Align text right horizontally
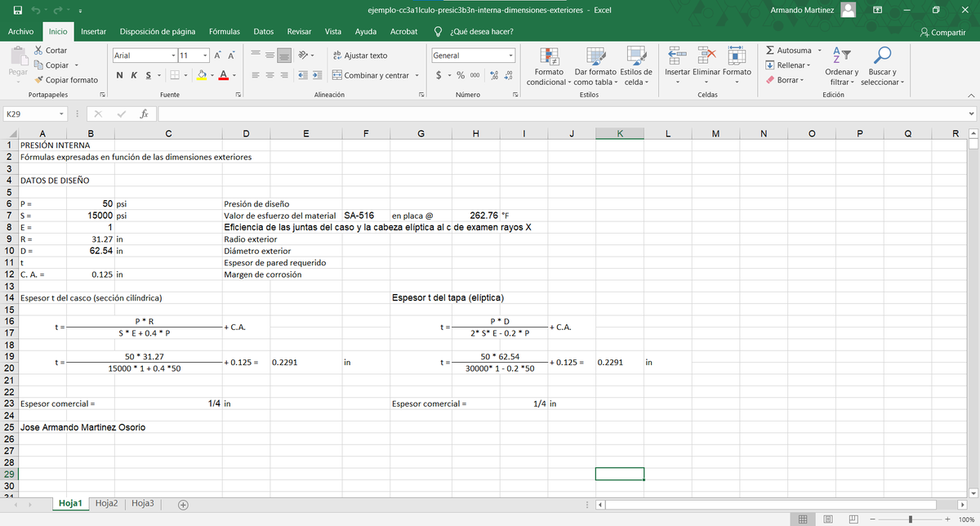 (x=284, y=75)
